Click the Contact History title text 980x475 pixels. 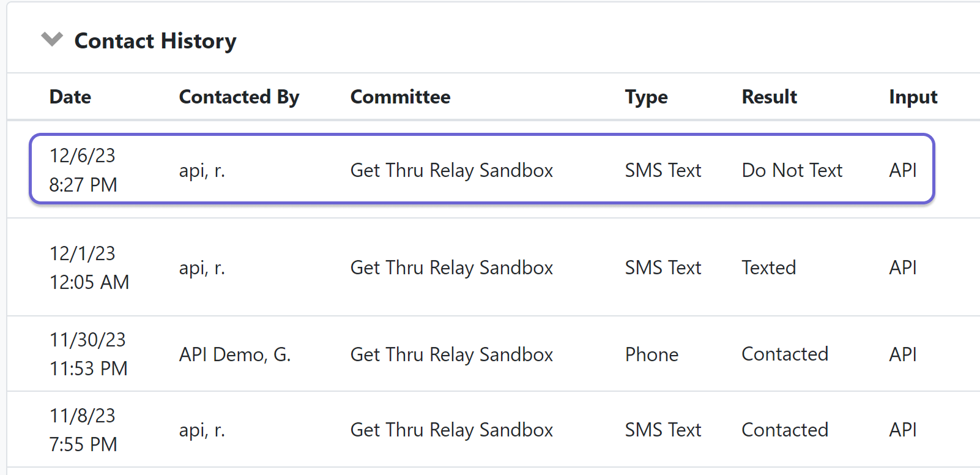tap(155, 40)
